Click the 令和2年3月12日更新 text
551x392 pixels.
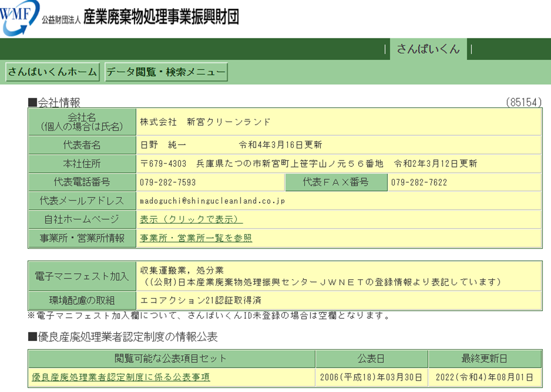tap(435, 164)
